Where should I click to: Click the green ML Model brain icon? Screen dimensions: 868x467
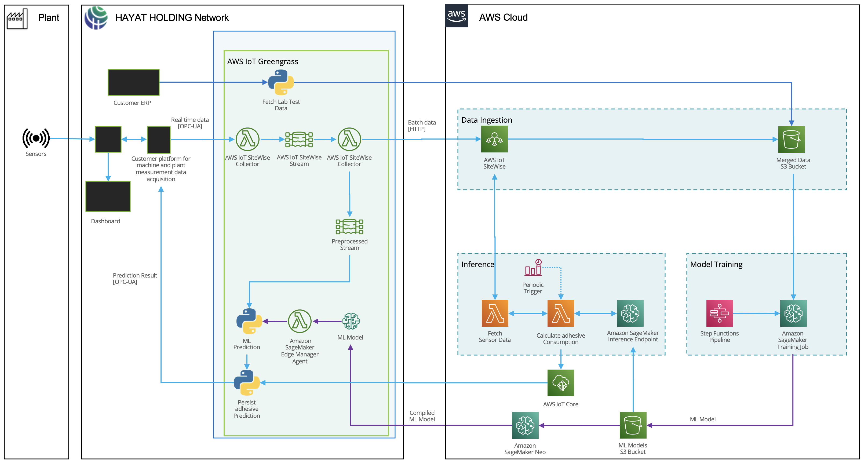coord(351,321)
